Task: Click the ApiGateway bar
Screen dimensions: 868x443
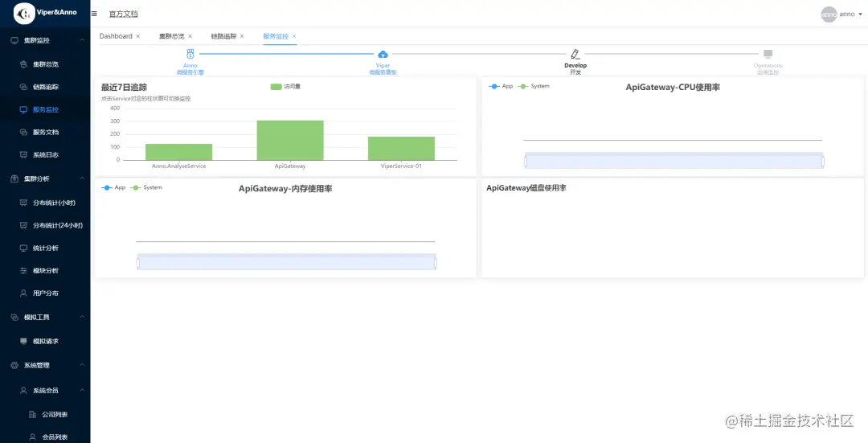Action: (290, 140)
